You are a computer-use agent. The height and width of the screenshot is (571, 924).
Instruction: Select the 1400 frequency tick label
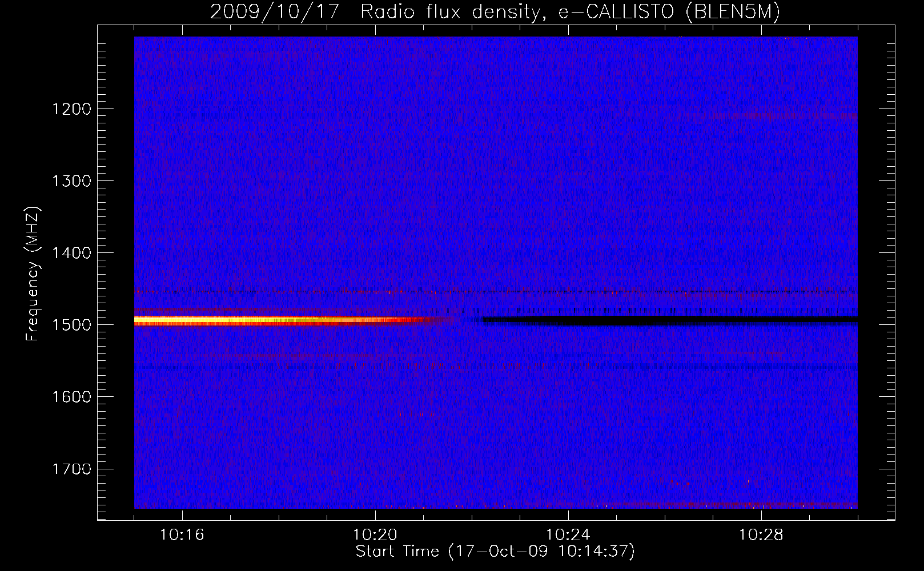[71, 253]
